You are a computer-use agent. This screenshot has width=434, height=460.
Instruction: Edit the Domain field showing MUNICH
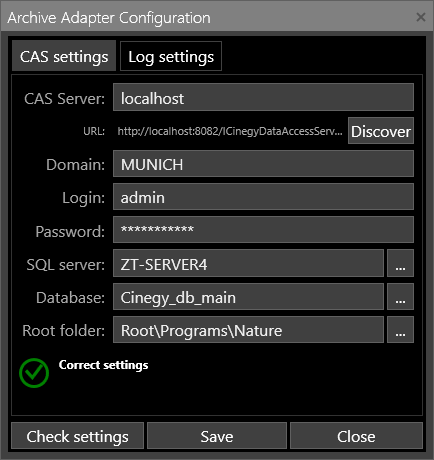point(263,164)
